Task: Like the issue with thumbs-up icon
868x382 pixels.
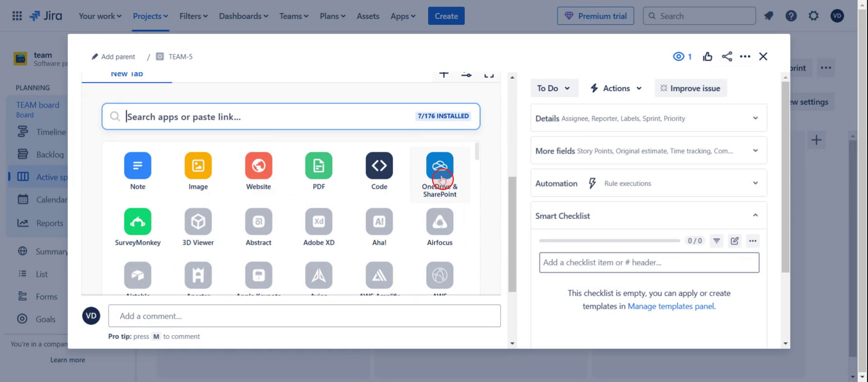Action: [x=707, y=56]
